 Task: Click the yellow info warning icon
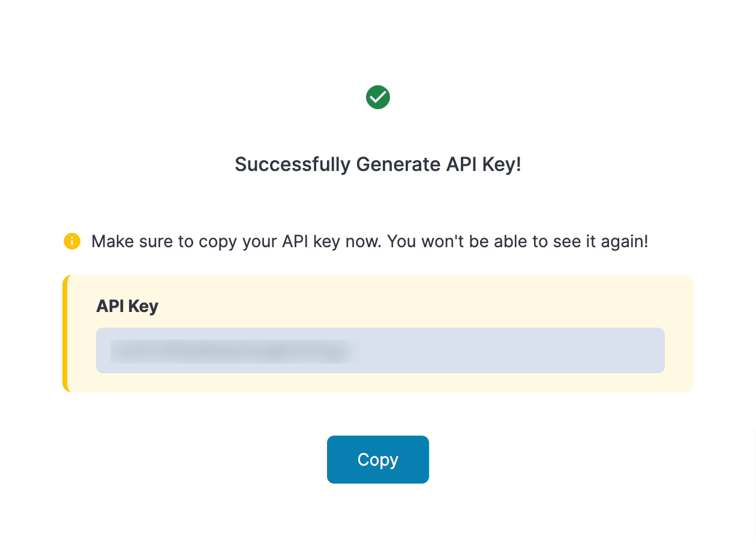(x=72, y=241)
